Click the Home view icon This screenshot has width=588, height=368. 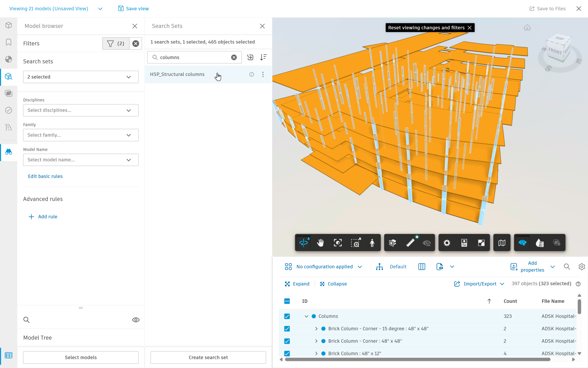[x=527, y=28]
